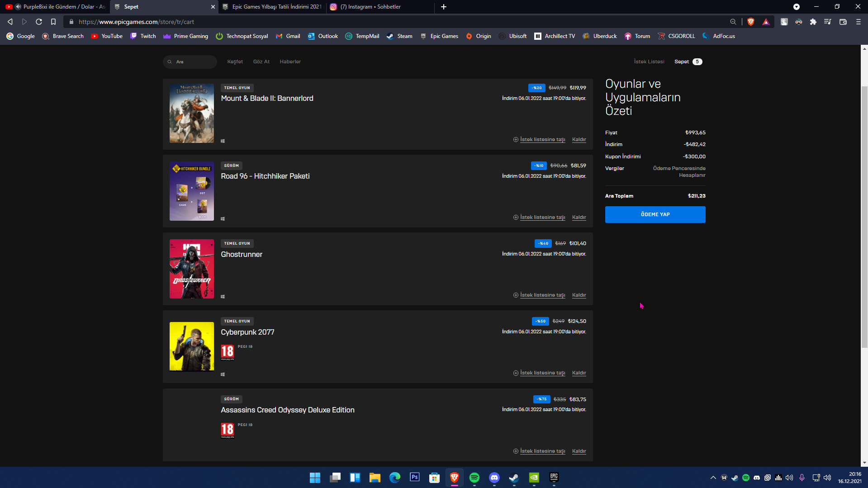Open a new browser tab
868x488 pixels.
coord(444,7)
